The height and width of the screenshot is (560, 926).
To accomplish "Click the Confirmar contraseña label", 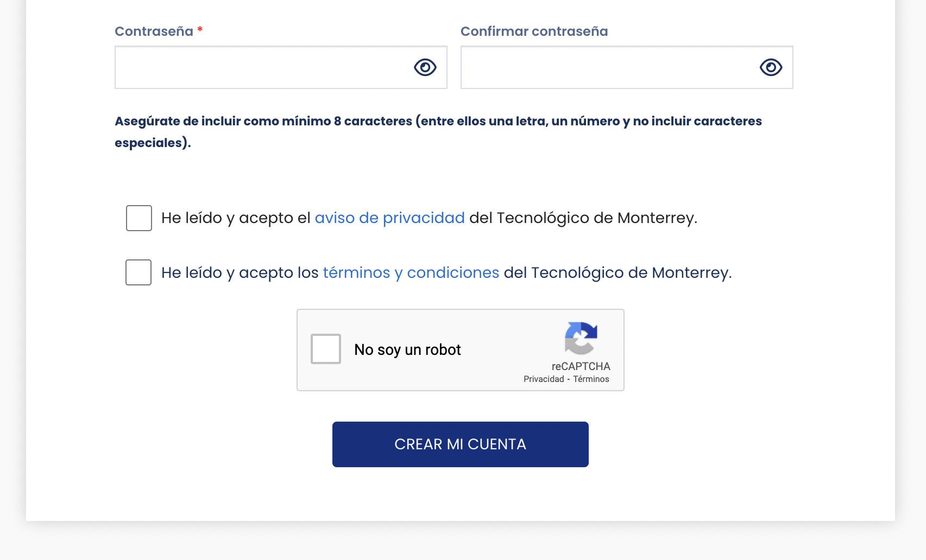I will (534, 31).
